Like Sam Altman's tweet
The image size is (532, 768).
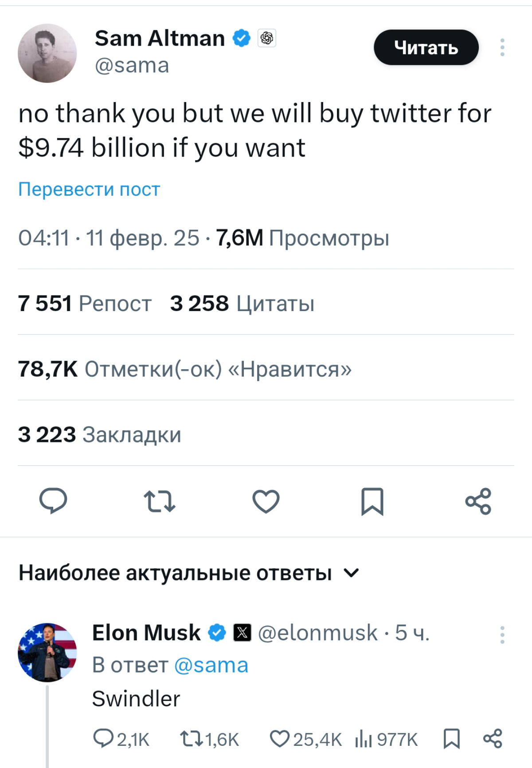pos(266,502)
